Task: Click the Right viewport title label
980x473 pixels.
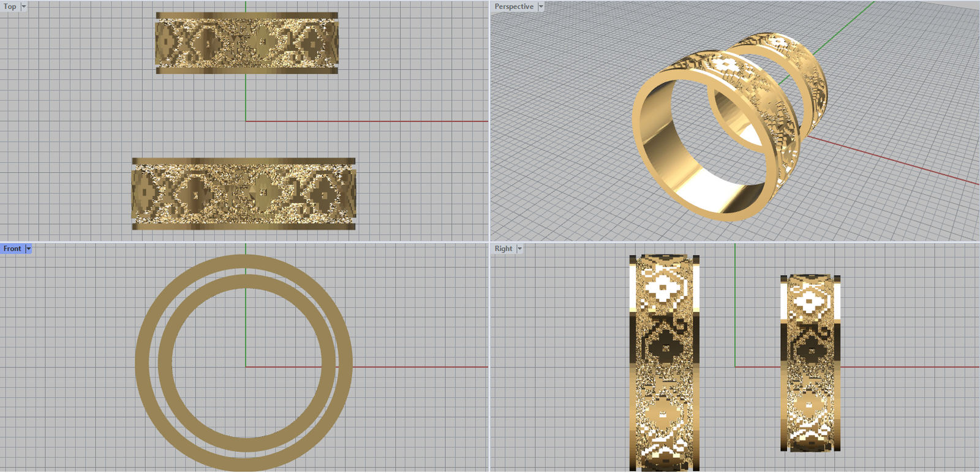Action: [x=503, y=249]
